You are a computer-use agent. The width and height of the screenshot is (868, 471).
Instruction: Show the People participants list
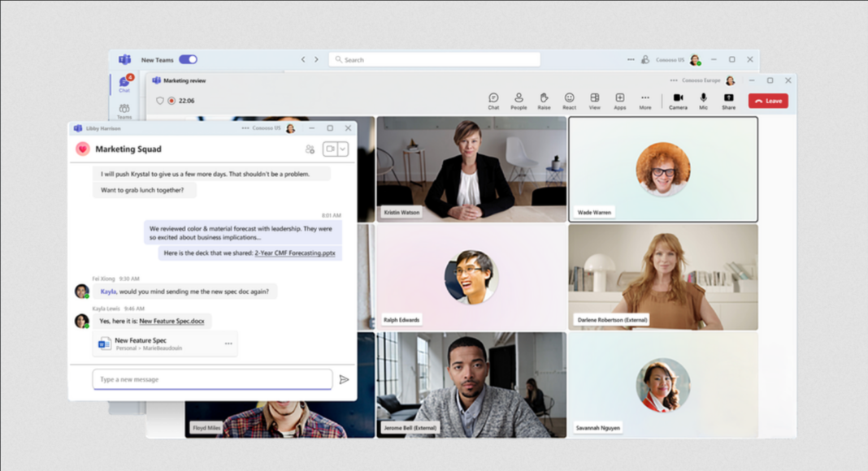coord(519,100)
